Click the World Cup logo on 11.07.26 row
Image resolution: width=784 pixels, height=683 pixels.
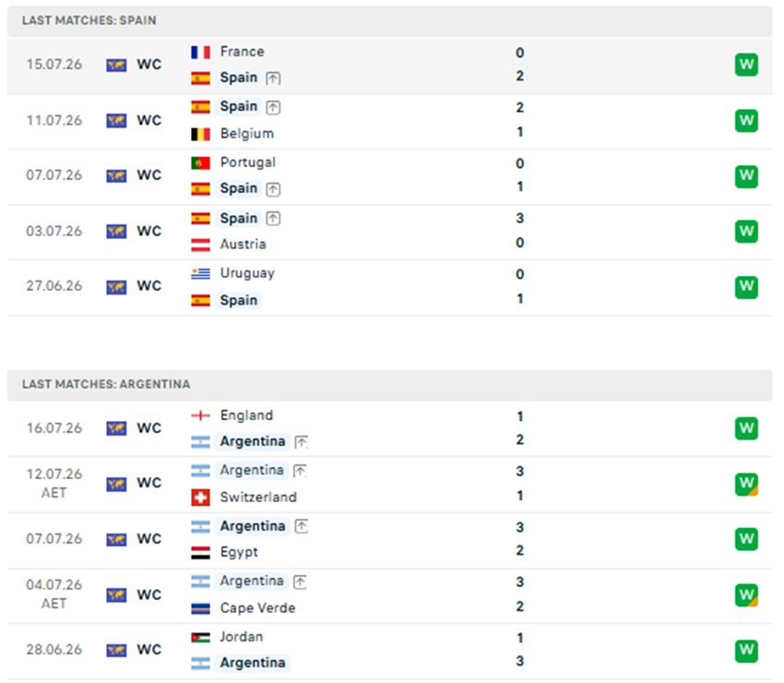pyautogui.click(x=116, y=121)
